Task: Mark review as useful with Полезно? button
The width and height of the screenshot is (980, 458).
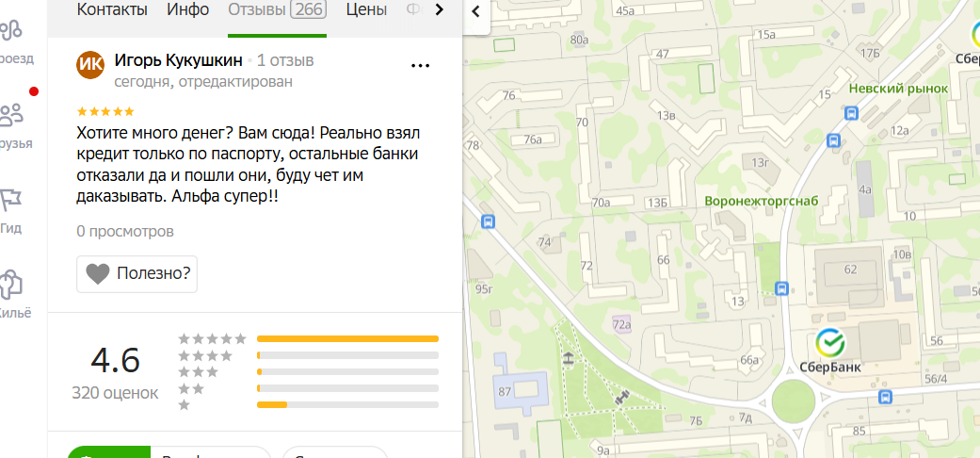Action: 137,274
